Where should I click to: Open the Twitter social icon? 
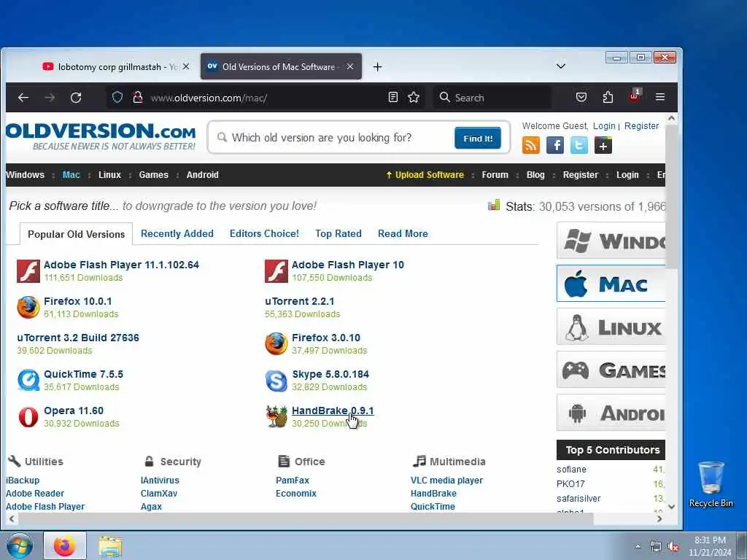(578, 145)
